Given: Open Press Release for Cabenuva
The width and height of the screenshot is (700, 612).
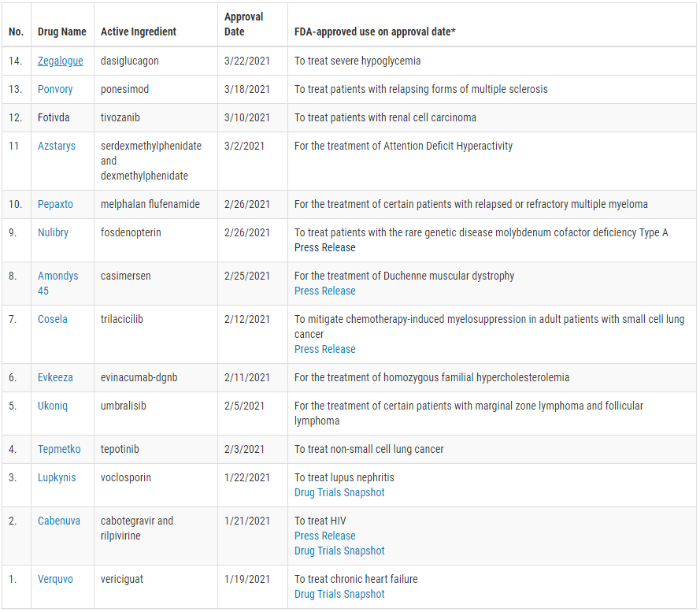Looking at the screenshot, I should point(324,536).
